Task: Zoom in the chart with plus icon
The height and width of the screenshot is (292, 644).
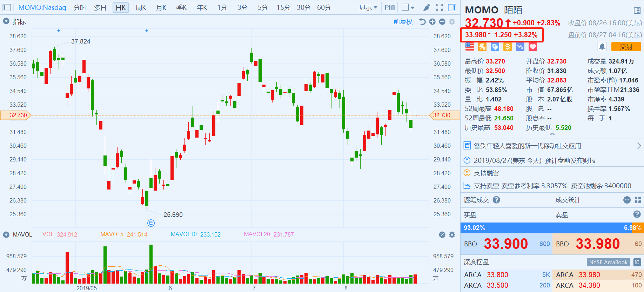Action: pyautogui.click(x=432, y=22)
